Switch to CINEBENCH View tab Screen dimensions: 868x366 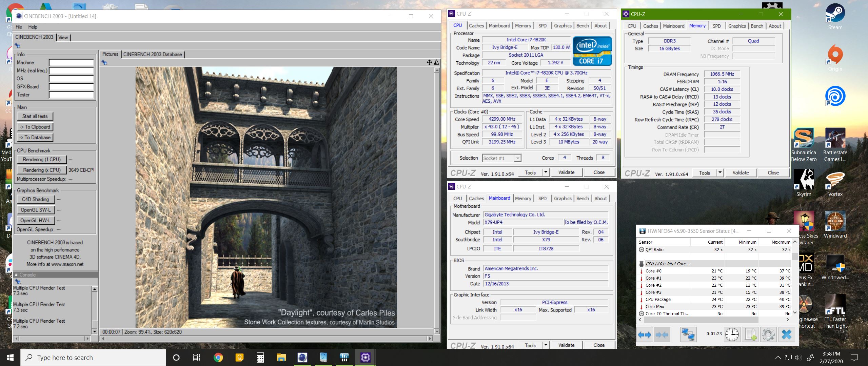click(63, 37)
